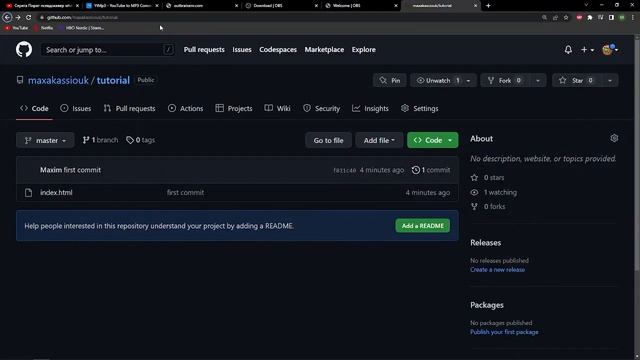Image resolution: width=640 pixels, height=360 pixels.
Task: Switch to the Download | OBS tab
Action: pyautogui.click(x=282, y=6)
